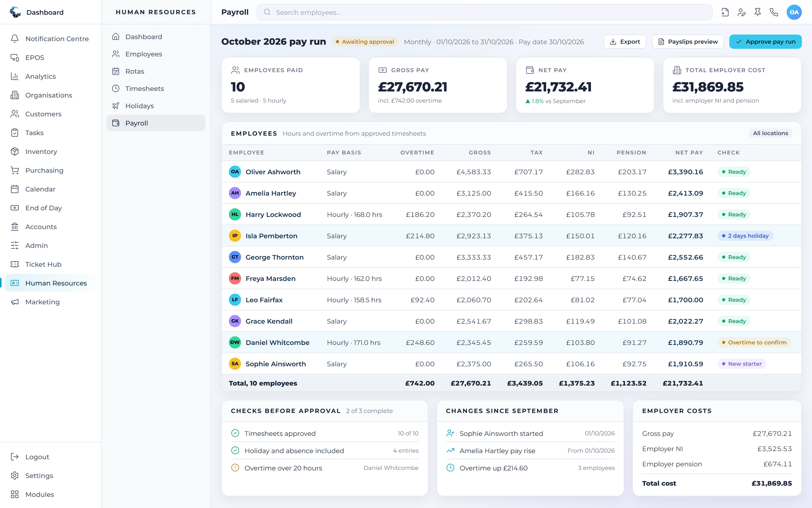
Task: Open the OA profile avatar in the header
Action: (x=794, y=12)
